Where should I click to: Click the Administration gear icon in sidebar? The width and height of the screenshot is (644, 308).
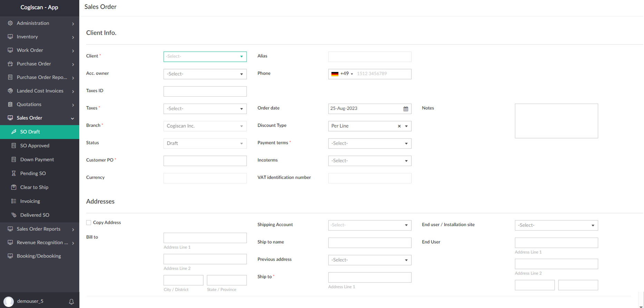point(10,23)
